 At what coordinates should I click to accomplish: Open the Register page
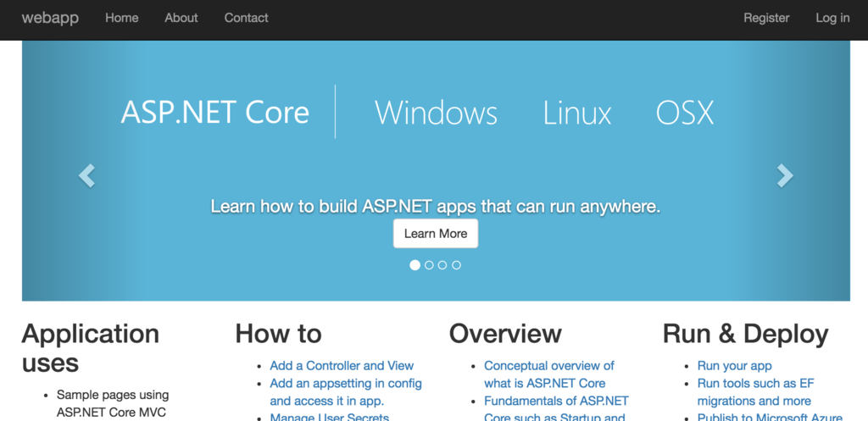click(x=766, y=18)
